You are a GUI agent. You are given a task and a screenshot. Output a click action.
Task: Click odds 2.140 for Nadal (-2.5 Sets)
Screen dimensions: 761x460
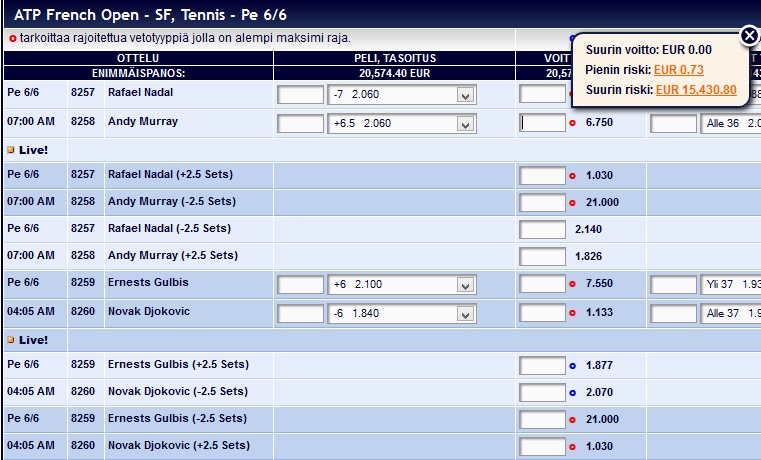[x=588, y=230]
